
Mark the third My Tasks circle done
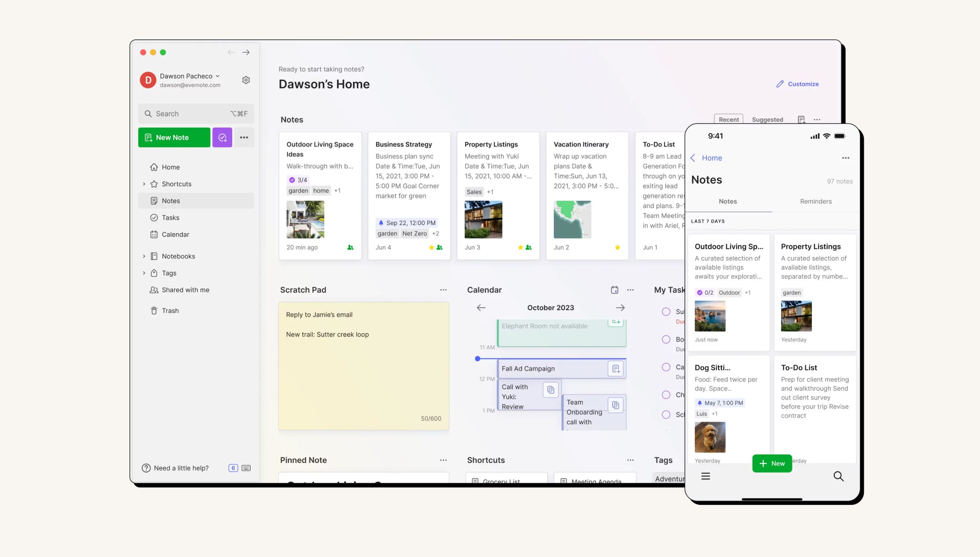pos(666,367)
